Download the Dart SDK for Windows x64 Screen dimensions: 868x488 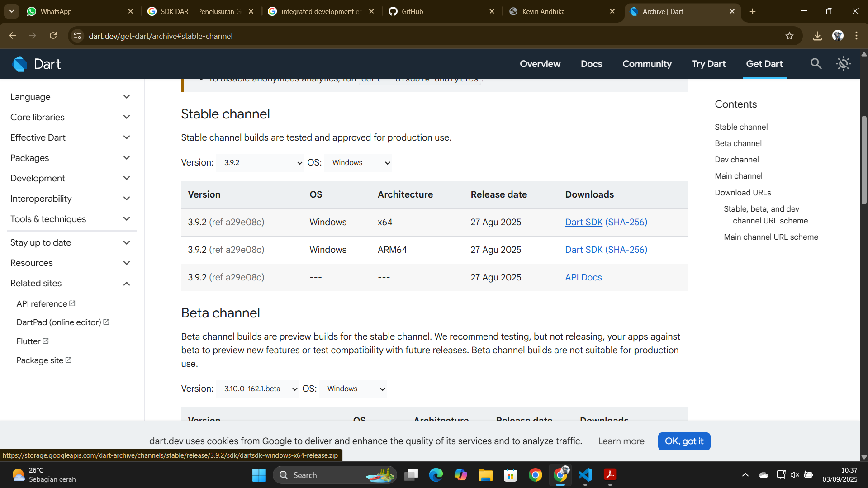(583, 222)
